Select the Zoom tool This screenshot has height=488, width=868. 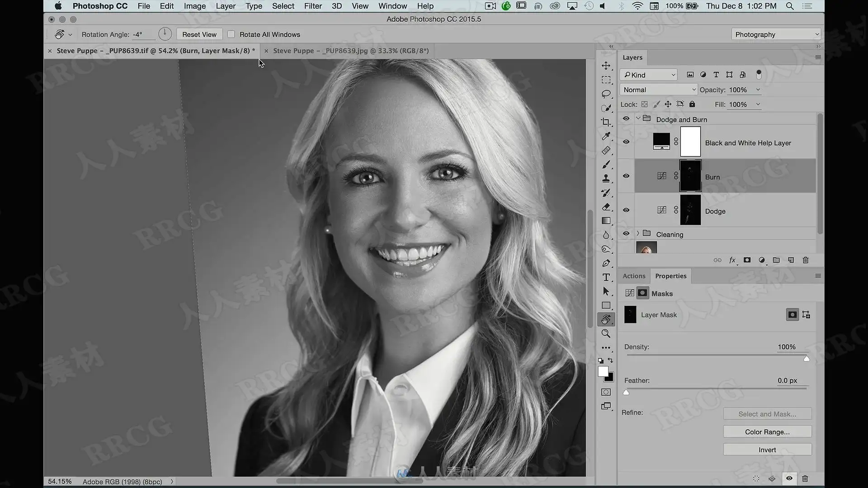point(606,333)
